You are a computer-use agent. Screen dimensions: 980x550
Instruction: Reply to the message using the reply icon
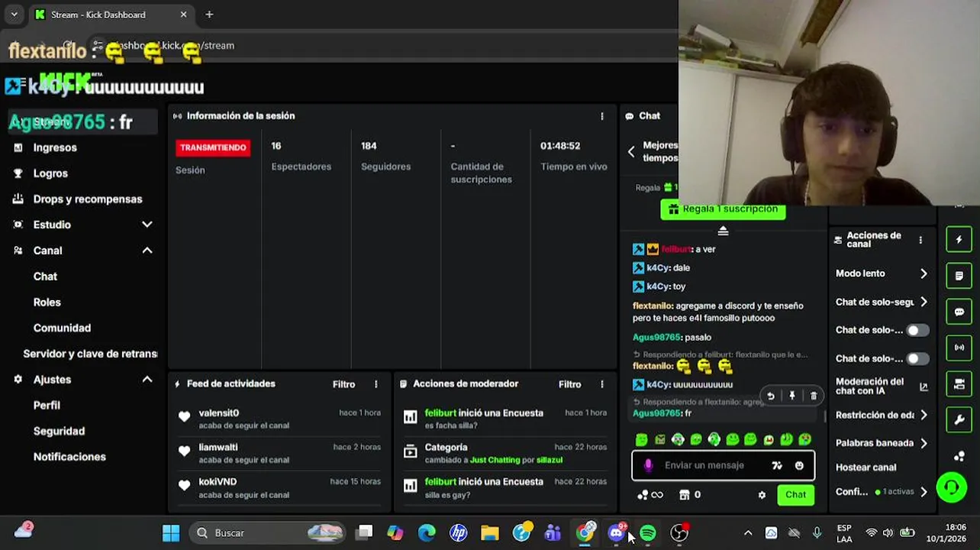(771, 396)
